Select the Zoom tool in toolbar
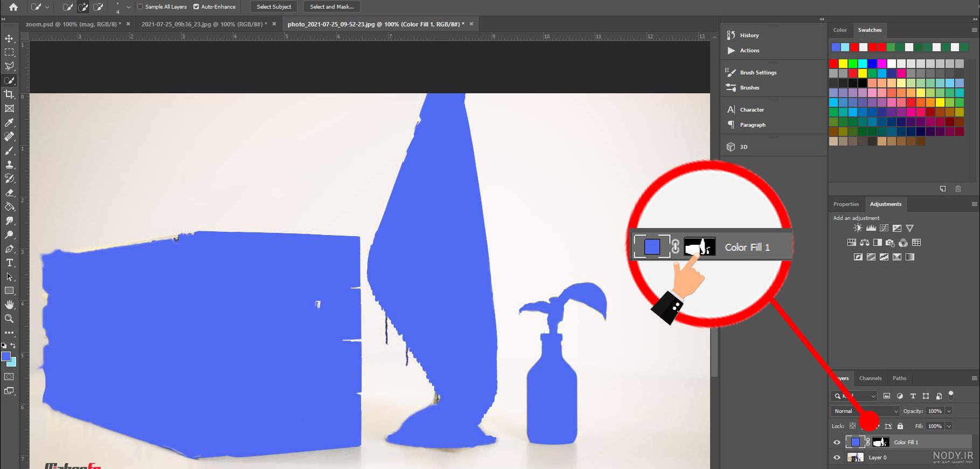This screenshot has height=469, width=980. click(9, 319)
